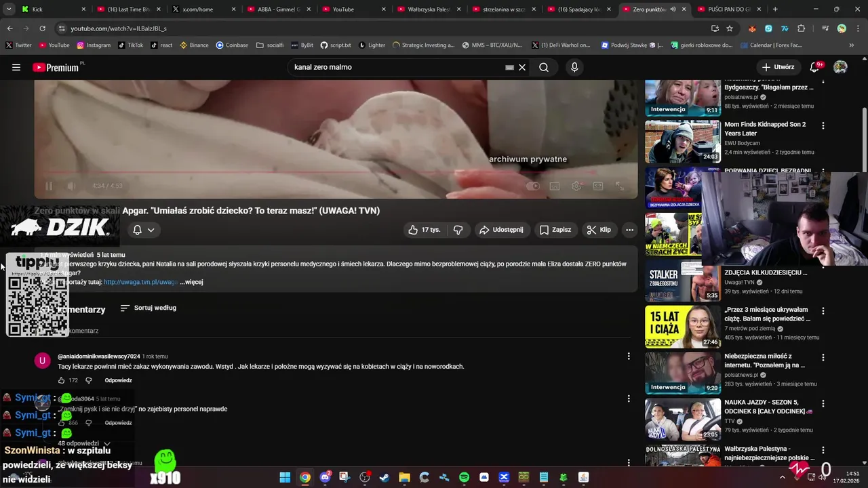Open options for the @aniaidominikwasilewscy7024 comment

629,356
